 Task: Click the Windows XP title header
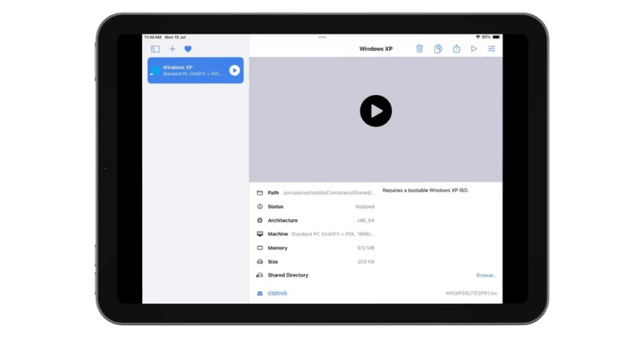tap(376, 48)
